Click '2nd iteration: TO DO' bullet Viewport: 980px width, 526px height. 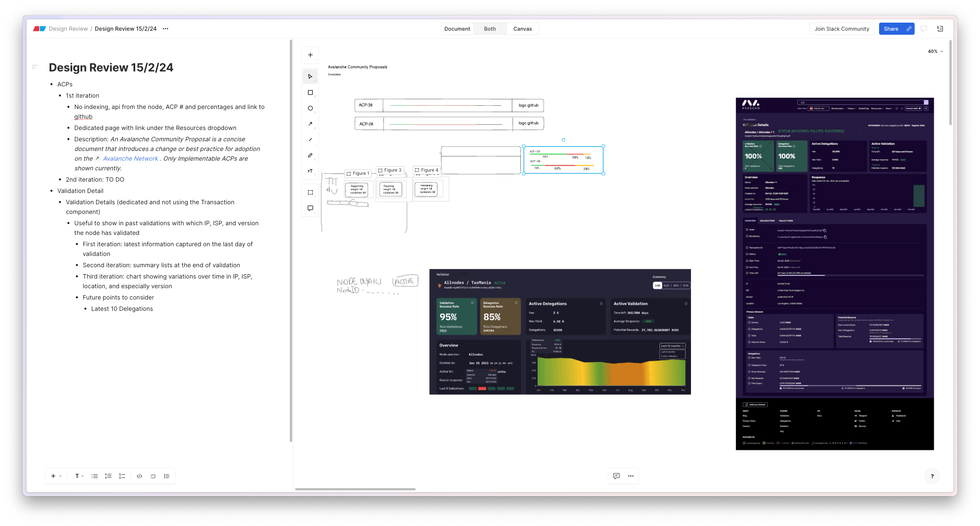95,180
